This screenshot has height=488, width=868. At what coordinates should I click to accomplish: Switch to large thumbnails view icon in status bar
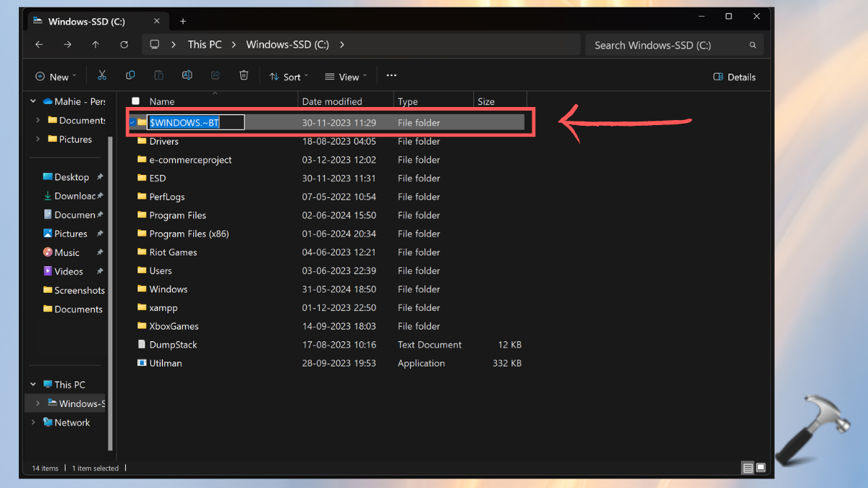click(761, 468)
